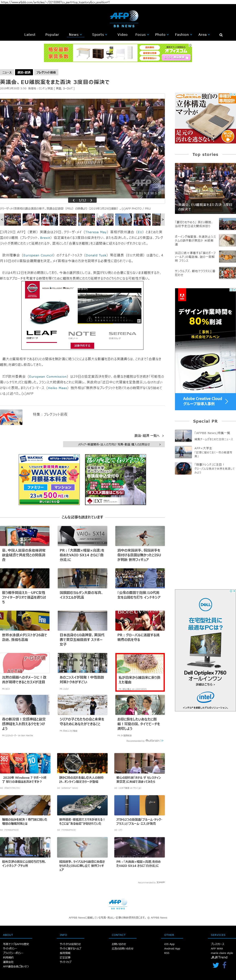Go to previous photo with left arrow on main image
The height and width of the screenshot is (980, 236).
[x=3, y=151]
